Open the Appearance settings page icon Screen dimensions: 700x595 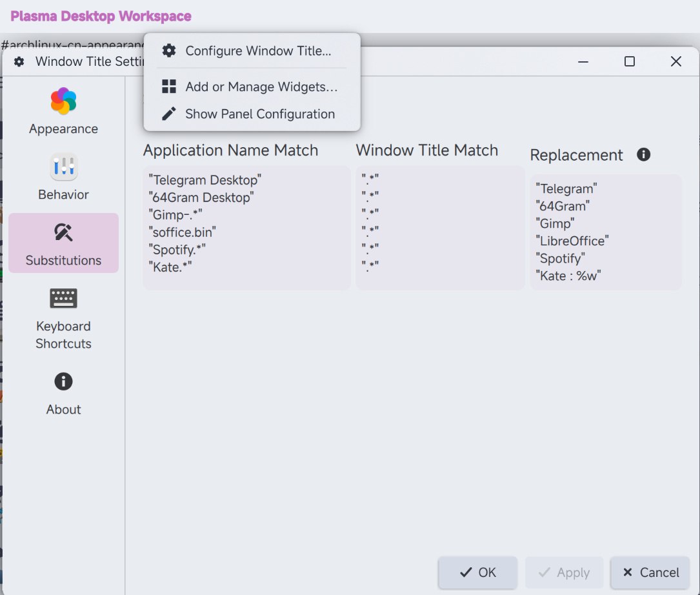tap(63, 102)
